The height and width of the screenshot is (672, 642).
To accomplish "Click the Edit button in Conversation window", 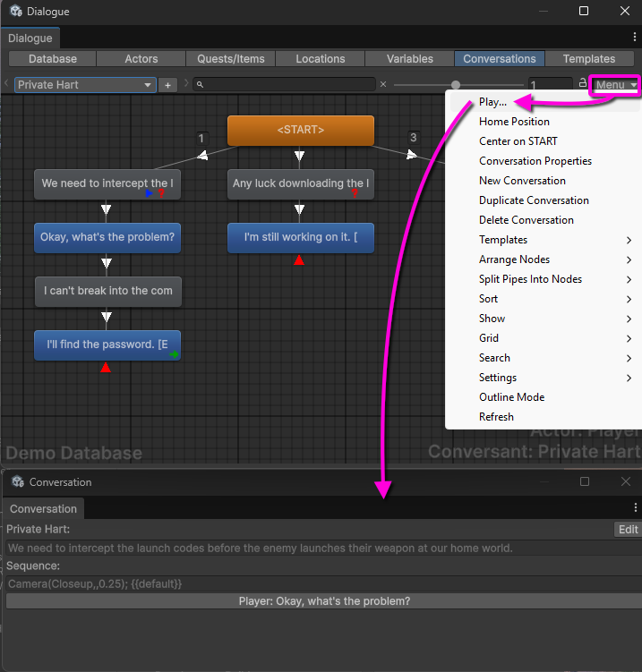I will click(x=628, y=530).
